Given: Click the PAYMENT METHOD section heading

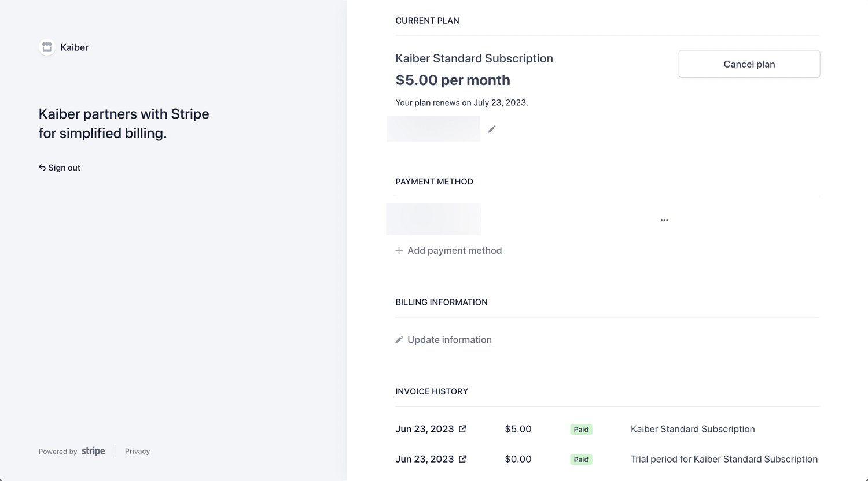Looking at the screenshot, I should click(434, 182).
